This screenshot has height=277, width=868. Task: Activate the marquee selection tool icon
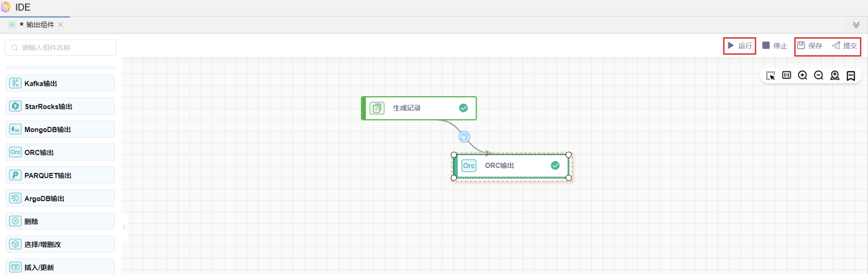coord(770,76)
